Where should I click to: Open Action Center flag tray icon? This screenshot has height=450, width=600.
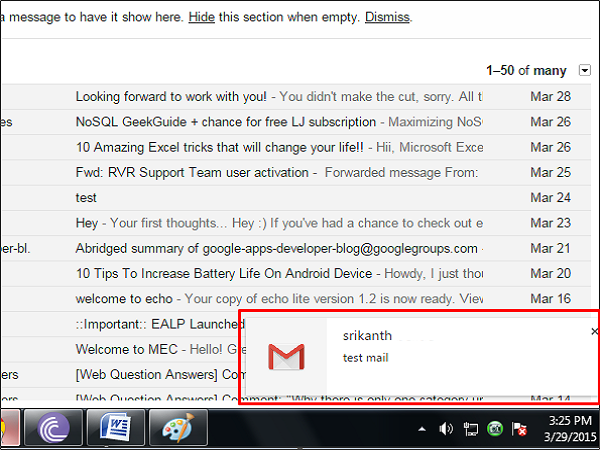519,429
